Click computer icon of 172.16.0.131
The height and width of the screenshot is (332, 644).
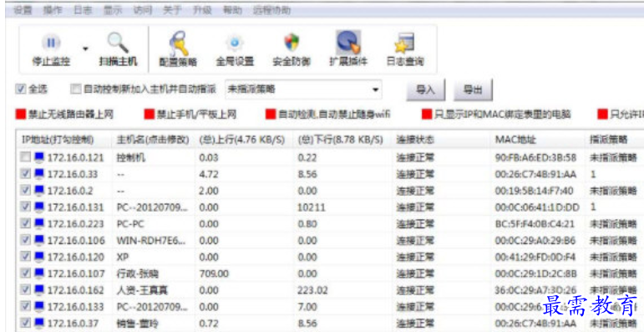tap(39, 207)
